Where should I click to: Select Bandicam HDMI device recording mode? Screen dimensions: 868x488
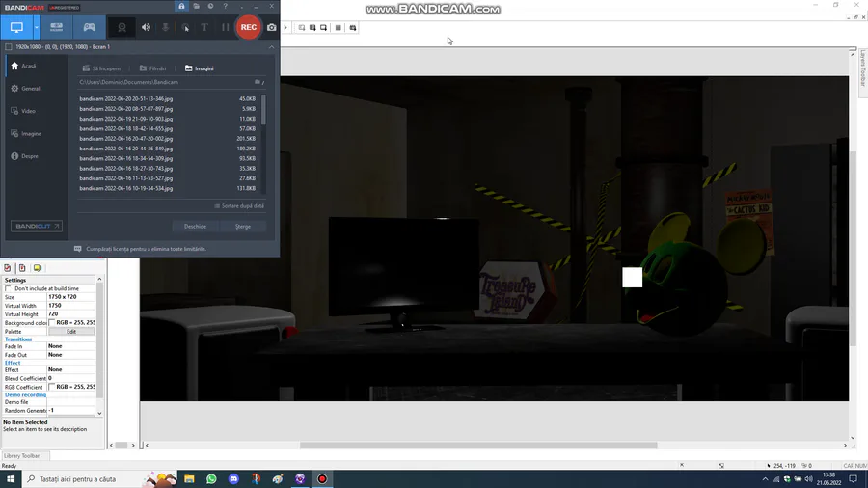click(57, 27)
